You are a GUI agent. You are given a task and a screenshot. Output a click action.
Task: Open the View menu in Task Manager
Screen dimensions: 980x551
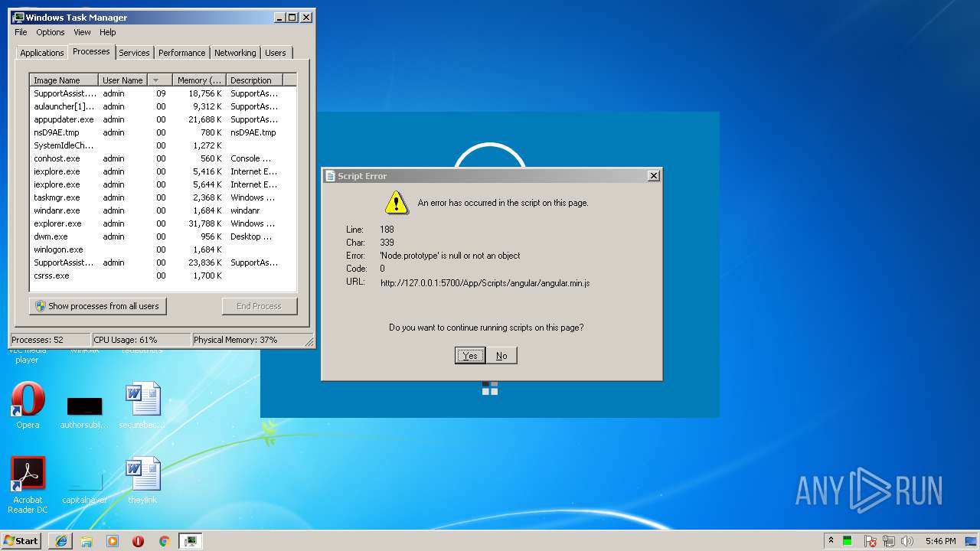[x=82, y=32]
